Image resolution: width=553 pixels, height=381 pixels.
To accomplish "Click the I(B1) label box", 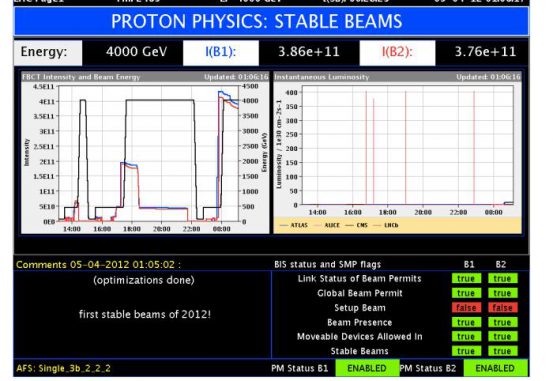I will coord(221,53).
